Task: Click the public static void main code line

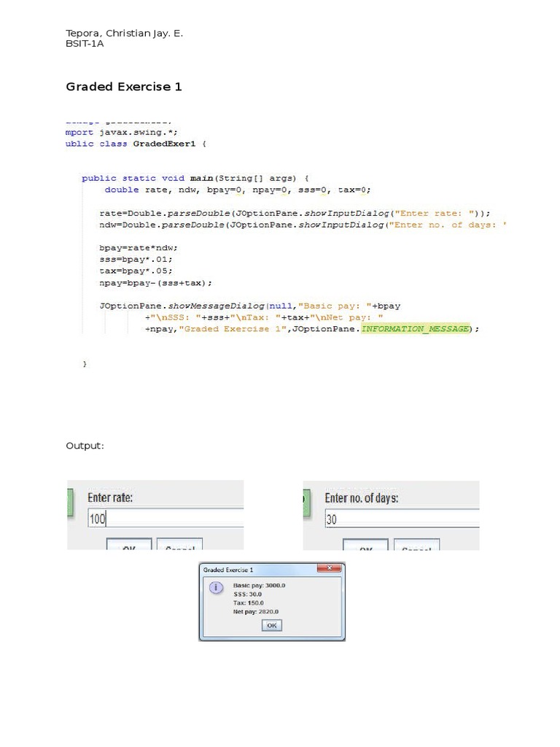Action: (x=195, y=178)
